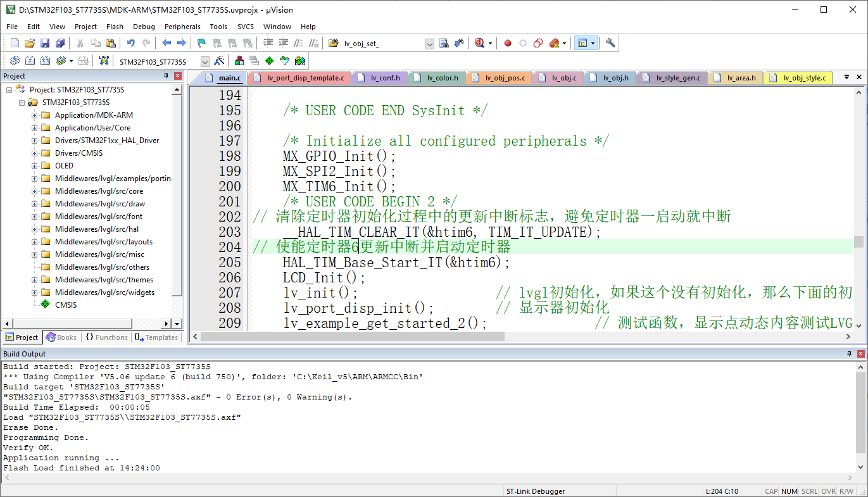The image size is (868, 497).
Task: Open the find text combo box dropdown arrow
Action: click(x=430, y=43)
